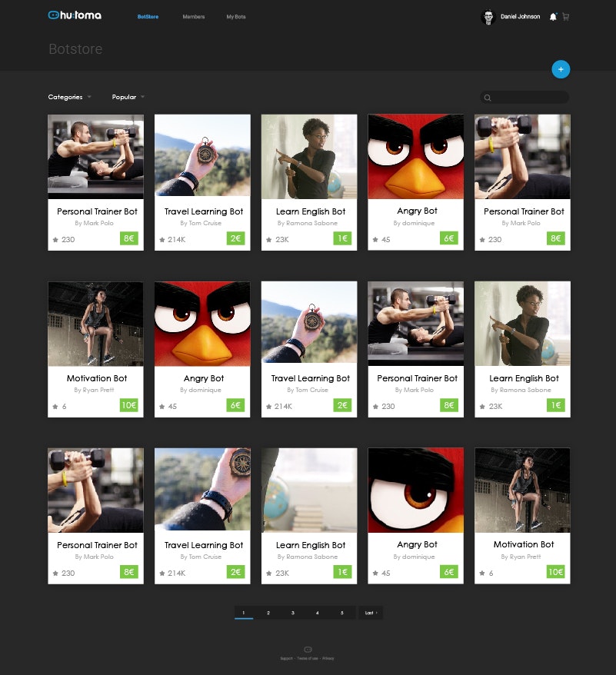Go to pagination page 2

[x=268, y=613]
